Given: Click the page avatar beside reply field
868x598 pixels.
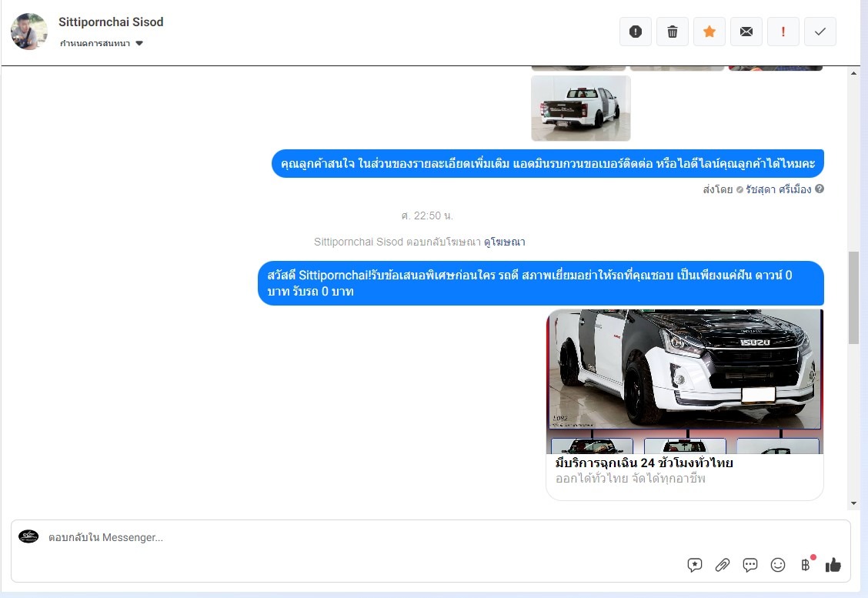Looking at the screenshot, I should pos(28,536).
